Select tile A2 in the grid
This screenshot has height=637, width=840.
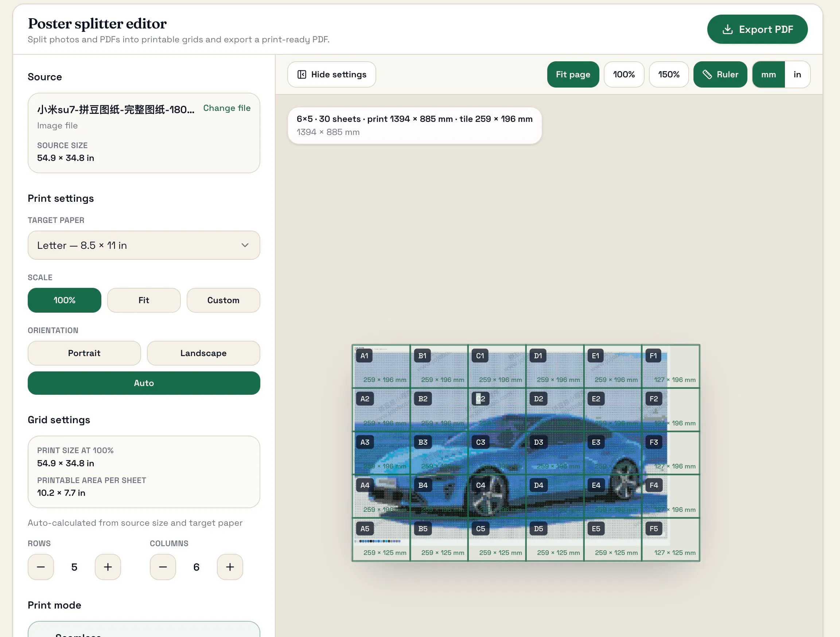coord(381,410)
